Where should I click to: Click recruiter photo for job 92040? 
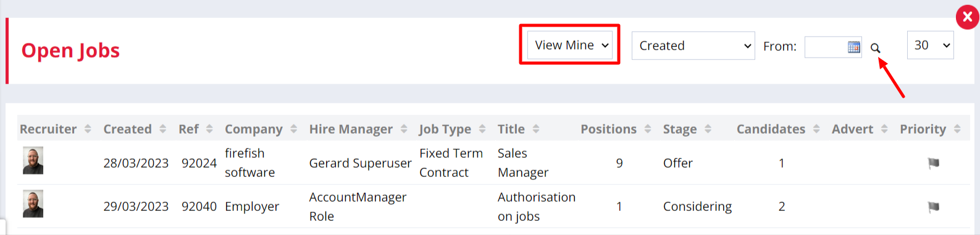click(x=33, y=204)
